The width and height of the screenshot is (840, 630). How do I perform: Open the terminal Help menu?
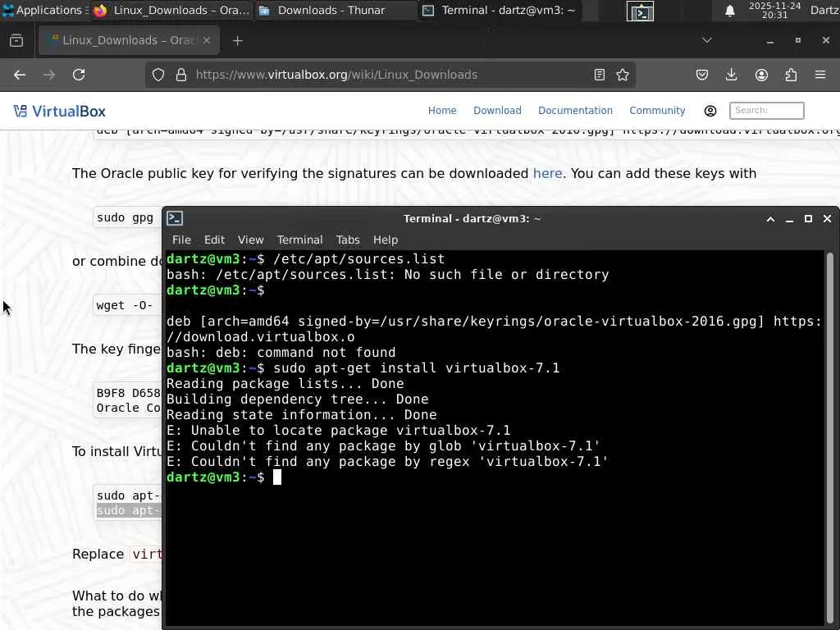tap(386, 240)
